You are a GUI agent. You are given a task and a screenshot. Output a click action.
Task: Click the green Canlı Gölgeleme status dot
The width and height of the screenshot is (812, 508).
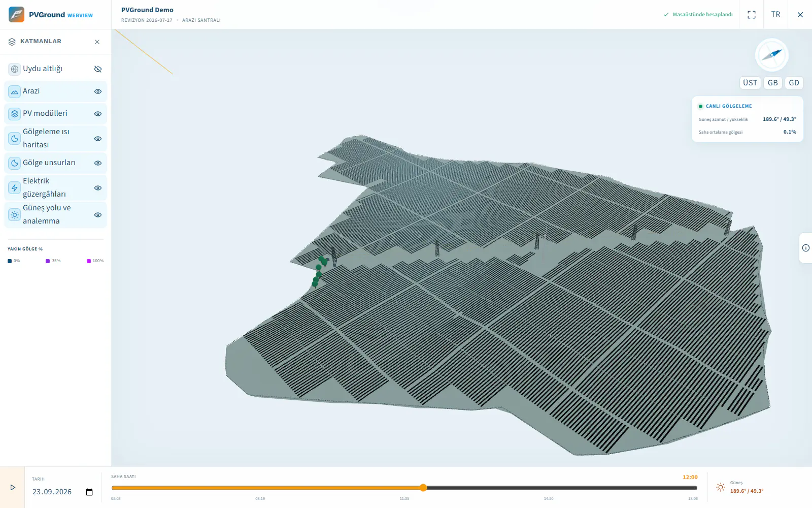coord(700,106)
